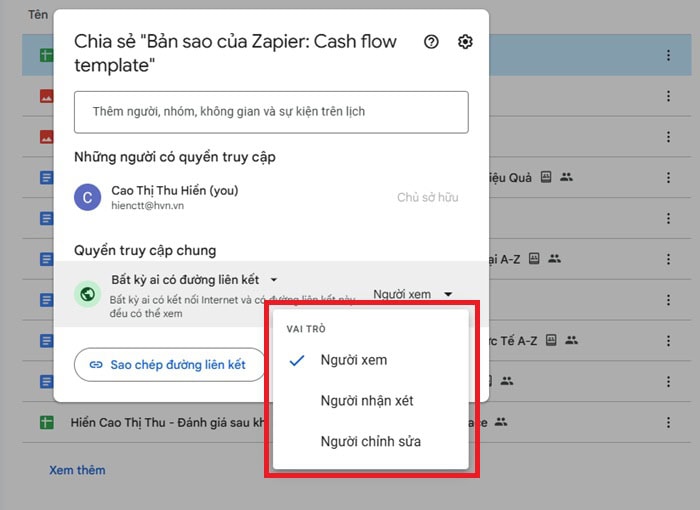The image size is (700, 510).
Task: Click the purple "C" owner avatar
Action: tap(87, 197)
